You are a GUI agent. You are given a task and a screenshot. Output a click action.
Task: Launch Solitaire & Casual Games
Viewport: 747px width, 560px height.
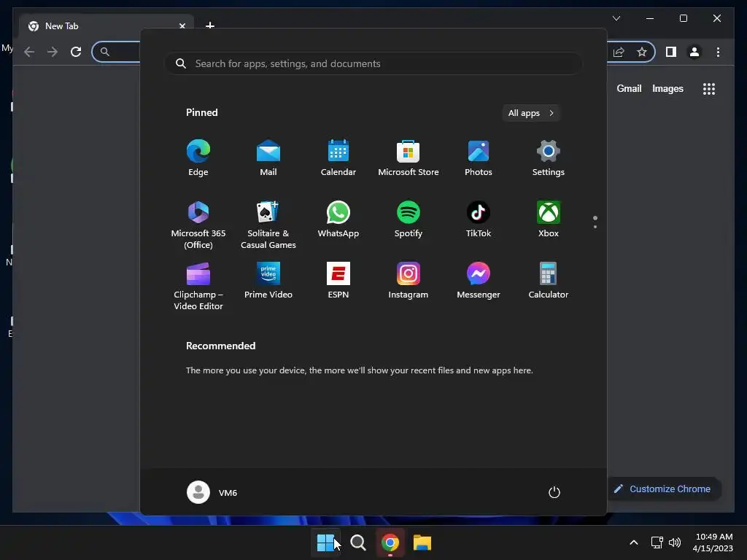click(x=268, y=225)
